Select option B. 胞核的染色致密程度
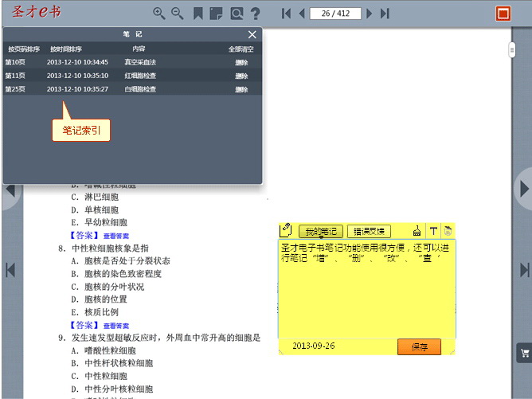This screenshot has height=399, width=532. [x=116, y=274]
